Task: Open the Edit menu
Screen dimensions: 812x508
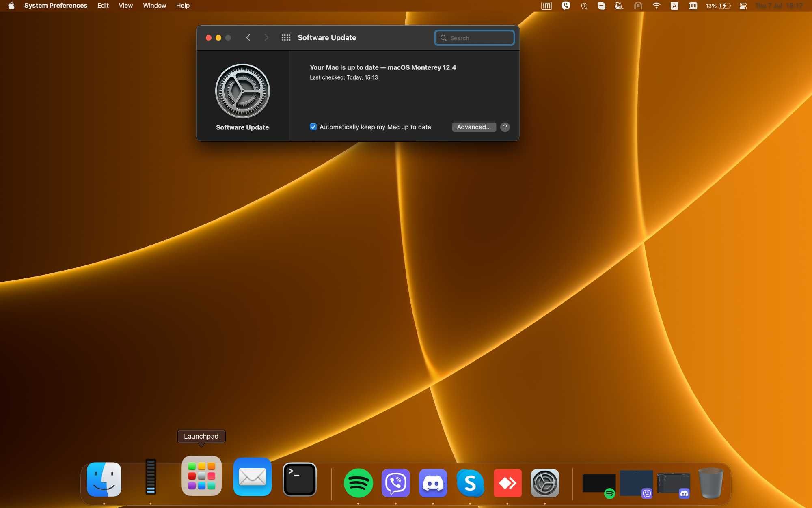Action: point(103,6)
